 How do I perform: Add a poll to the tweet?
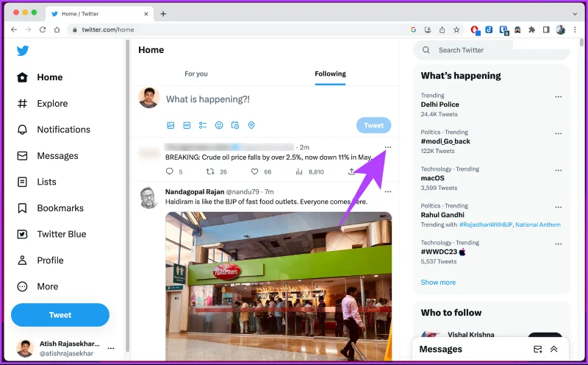point(203,125)
